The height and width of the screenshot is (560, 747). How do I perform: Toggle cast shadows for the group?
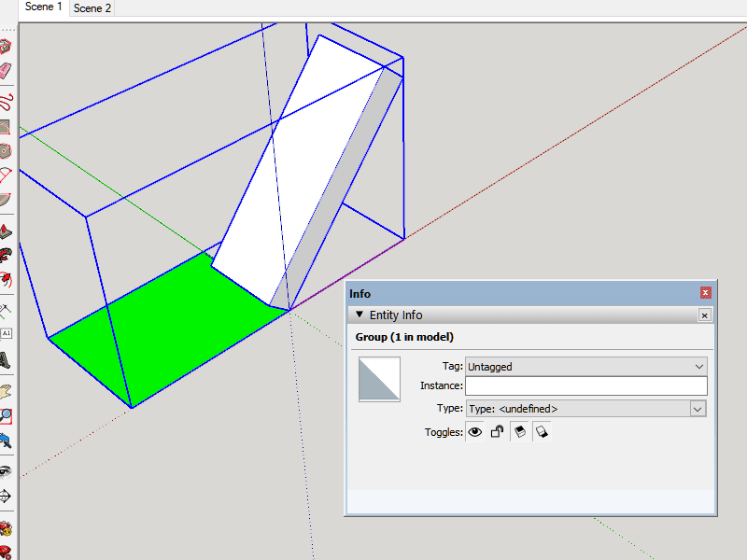pyautogui.click(x=519, y=431)
